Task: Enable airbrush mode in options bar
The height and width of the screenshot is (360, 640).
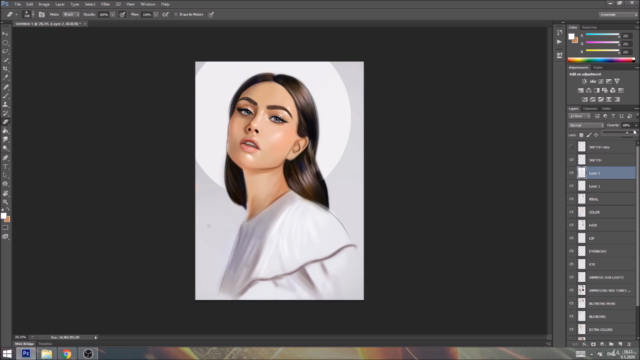Action: tap(165, 15)
